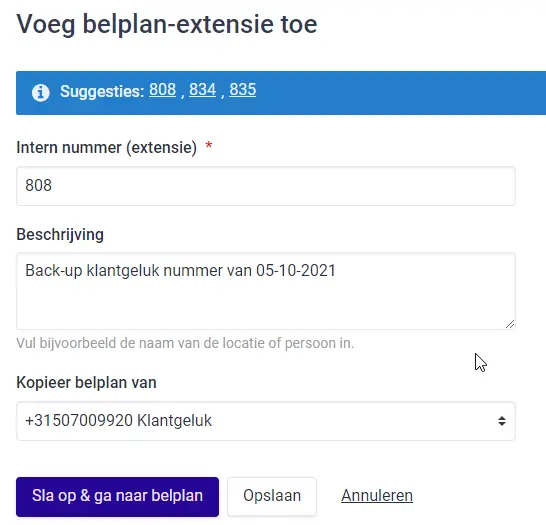Click the Opslaan button
The width and height of the screenshot is (546, 525).
272,496
